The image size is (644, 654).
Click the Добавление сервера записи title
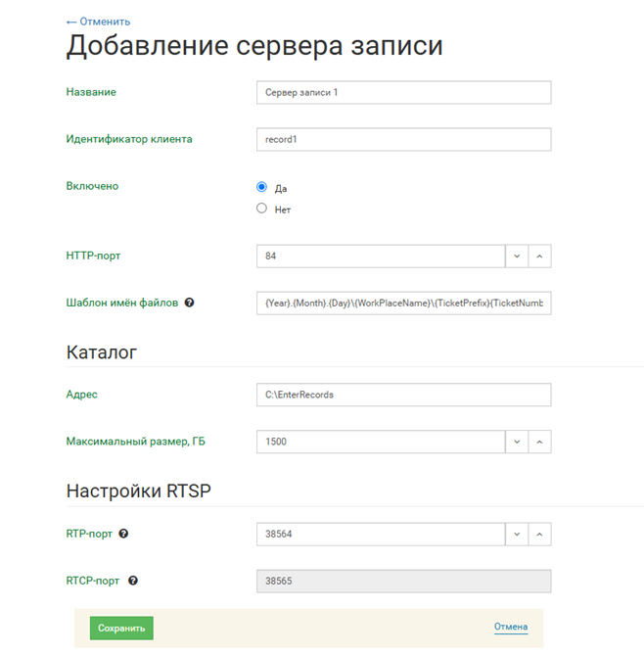(254, 46)
